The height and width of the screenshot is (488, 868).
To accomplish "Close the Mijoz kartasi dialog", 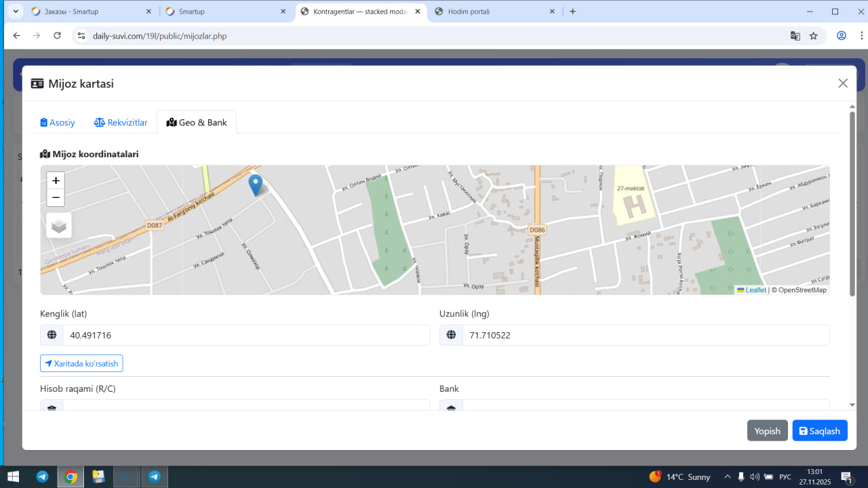I will pyautogui.click(x=843, y=83).
